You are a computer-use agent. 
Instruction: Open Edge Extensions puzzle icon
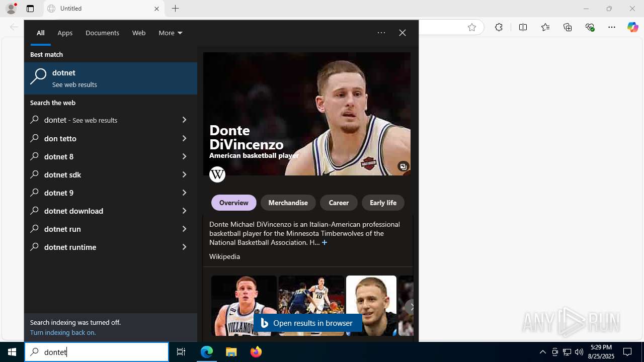[x=499, y=27]
